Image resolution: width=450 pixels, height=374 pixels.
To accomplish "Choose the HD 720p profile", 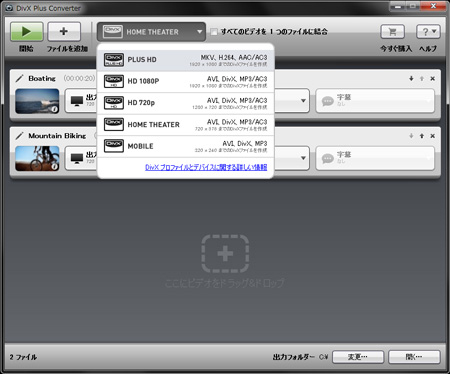I will [185, 103].
